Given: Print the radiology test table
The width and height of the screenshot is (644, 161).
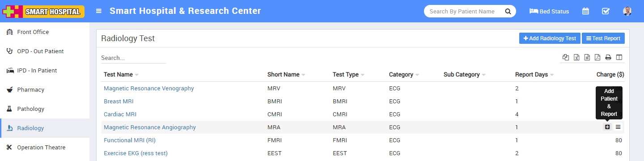Looking at the screenshot, I should (608, 57).
